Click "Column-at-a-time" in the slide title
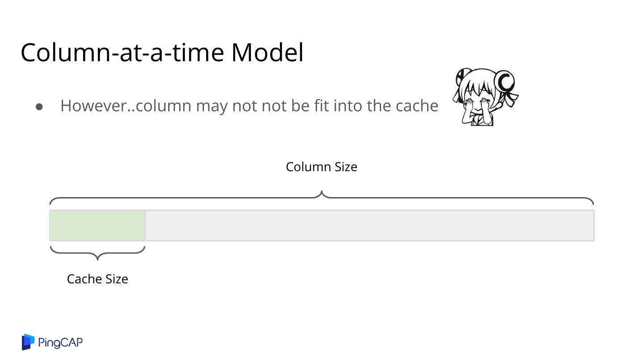This screenshot has height=362, width=644. coord(122,52)
